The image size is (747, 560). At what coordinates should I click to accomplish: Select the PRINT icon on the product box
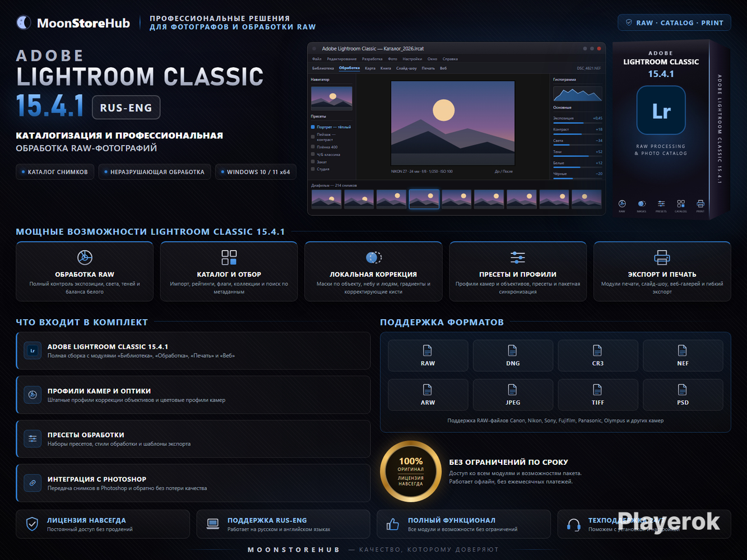(700, 204)
